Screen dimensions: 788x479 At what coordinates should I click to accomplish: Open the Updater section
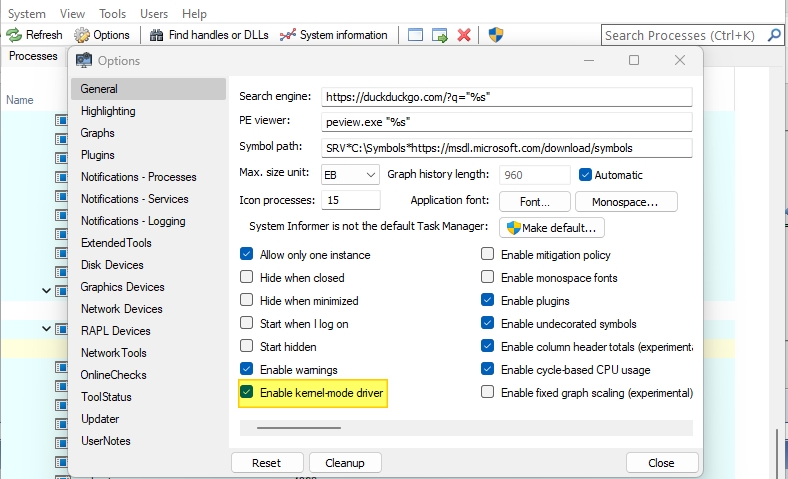[148, 419]
